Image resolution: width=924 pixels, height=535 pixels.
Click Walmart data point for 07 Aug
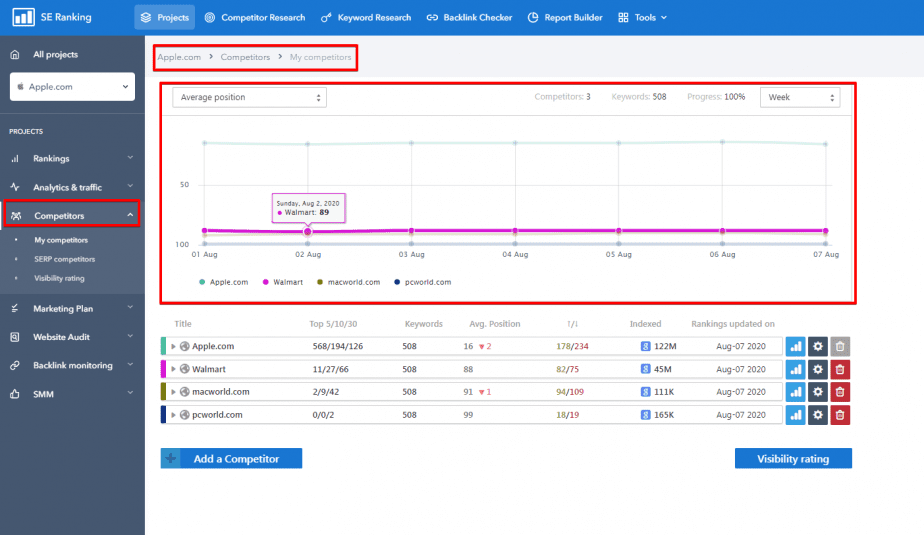pyautogui.click(x=826, y=231)
